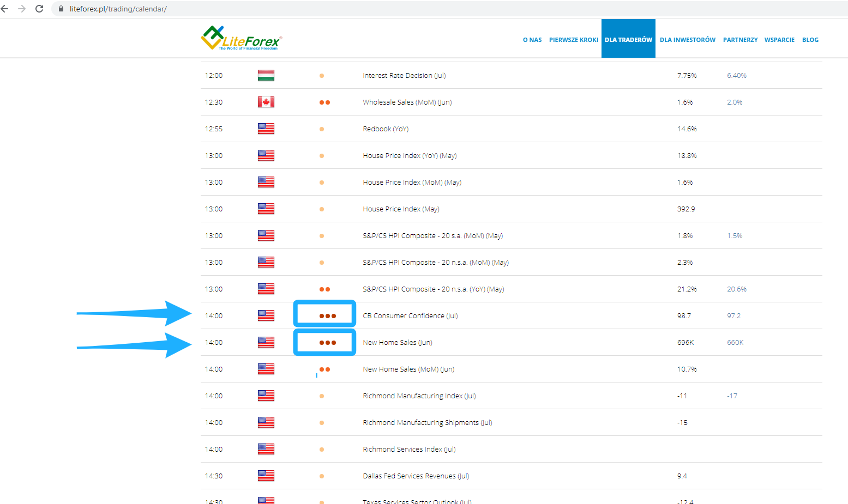This screenshot has width=848, height=504.
Task: Click the browser refresh icon
Action: [38, 9]
